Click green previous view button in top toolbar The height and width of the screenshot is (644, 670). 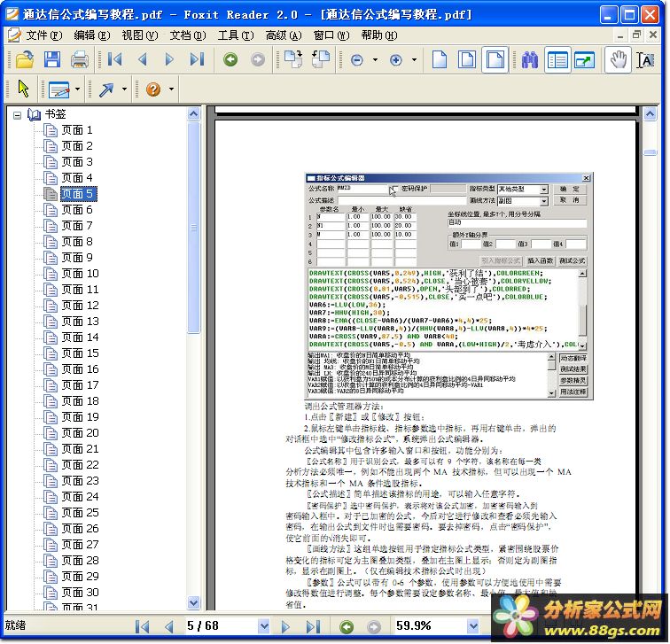click(x=230, y=59)
